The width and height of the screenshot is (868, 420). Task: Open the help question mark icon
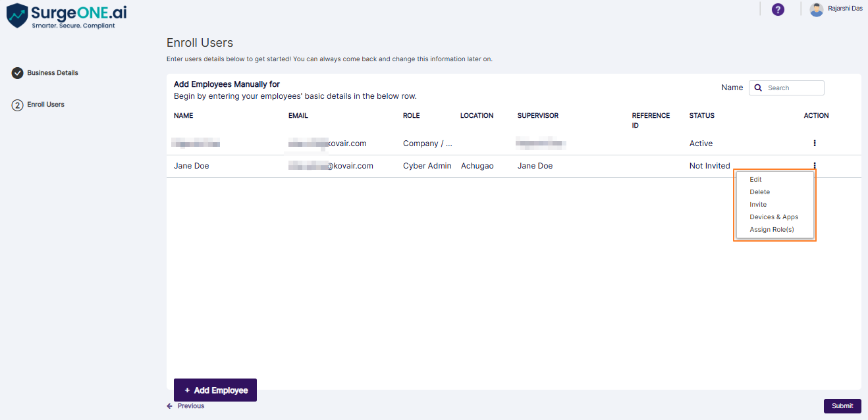[778, 9]
